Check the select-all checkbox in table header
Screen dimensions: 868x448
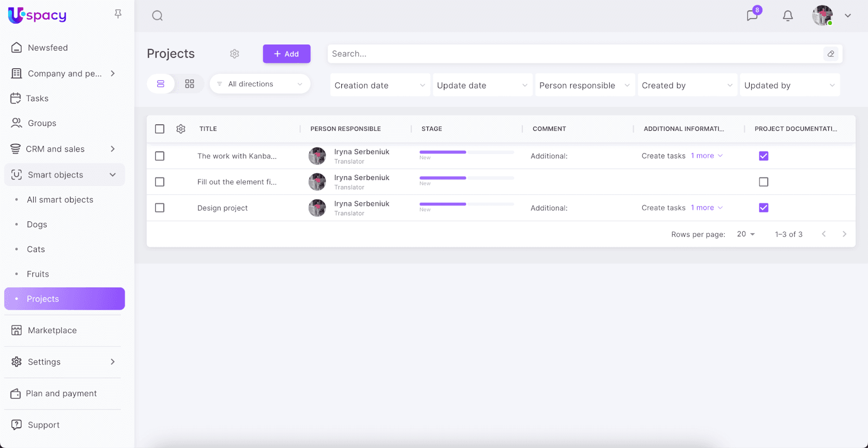pyautogui.click(x=159, y=129)
